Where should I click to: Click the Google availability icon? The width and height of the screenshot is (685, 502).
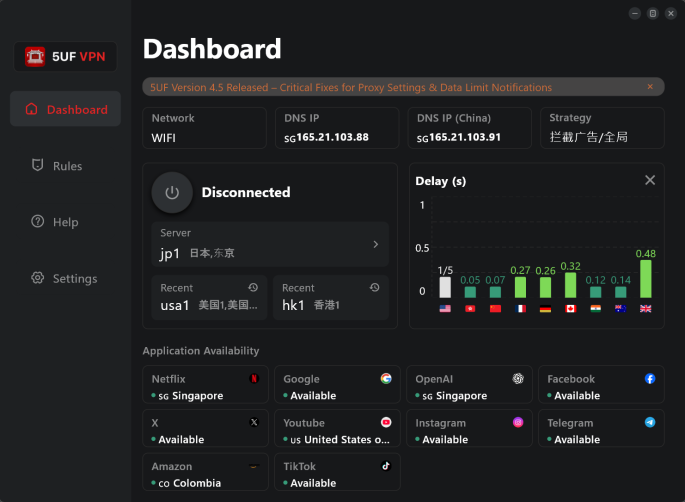[x=386, y=379]
